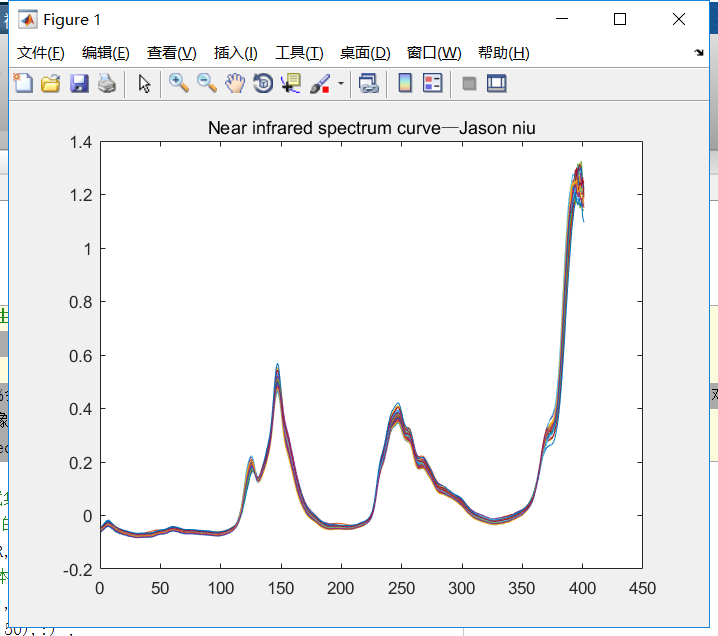Click the y-axis label 1.4
Screen dimensions: 718x636
(x=81, y=142)
